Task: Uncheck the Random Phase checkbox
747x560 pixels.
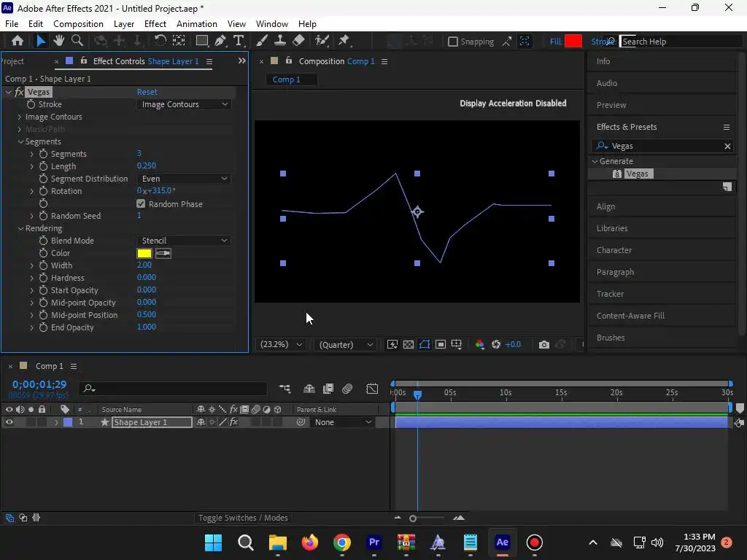Action: [x=141, y=204]
